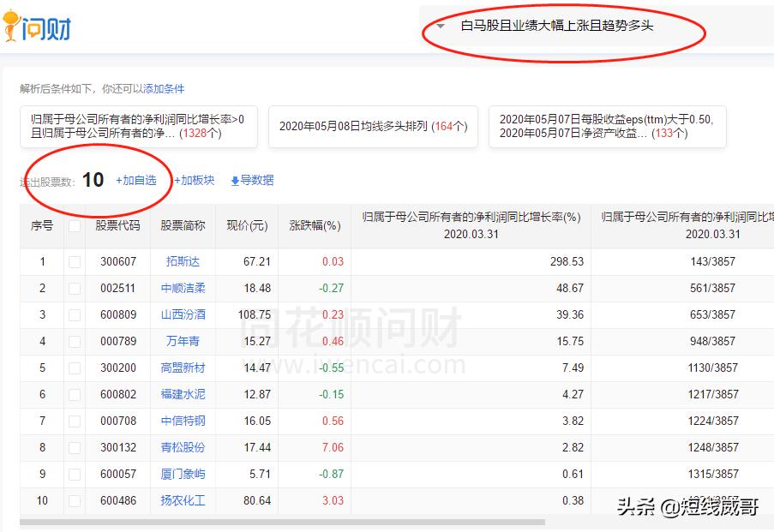Open the 拓斯达 stock detail link

(182, 261)
